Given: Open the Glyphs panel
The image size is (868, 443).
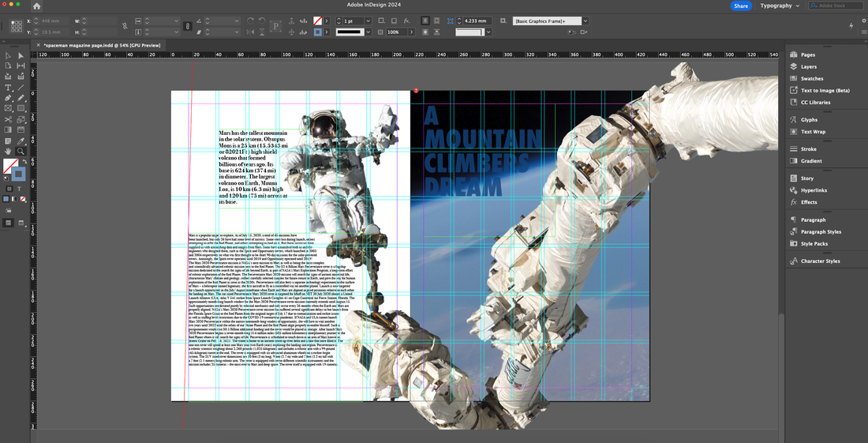Looking at the screenshot, I should point(809,119).
